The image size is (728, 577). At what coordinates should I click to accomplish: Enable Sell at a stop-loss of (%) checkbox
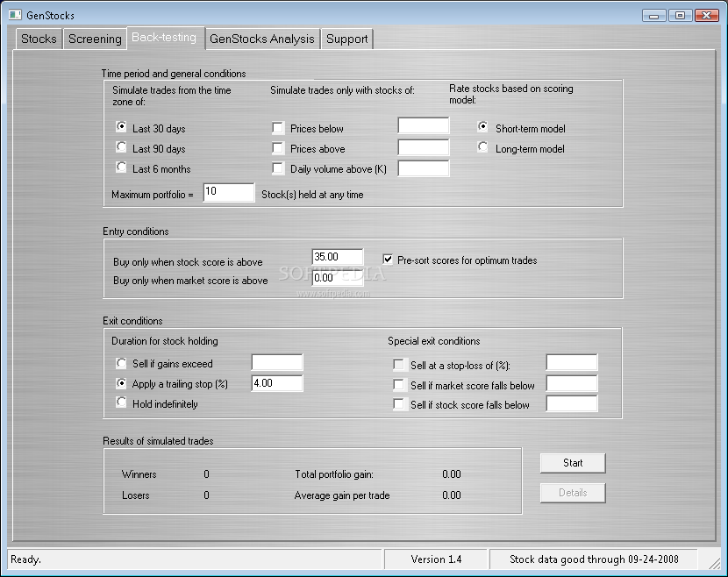tap(398, 365)
